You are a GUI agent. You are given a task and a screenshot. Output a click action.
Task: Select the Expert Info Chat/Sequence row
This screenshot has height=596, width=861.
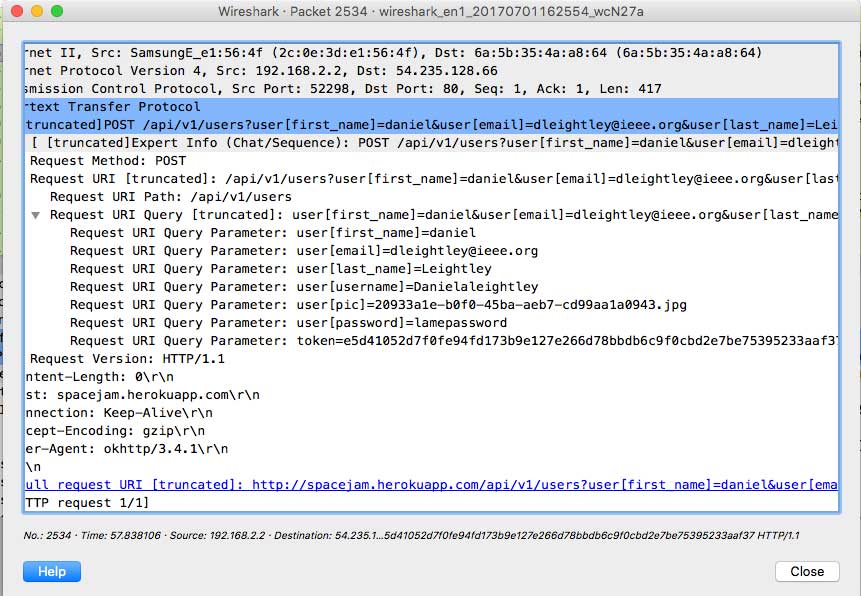[x=432, y=143]
